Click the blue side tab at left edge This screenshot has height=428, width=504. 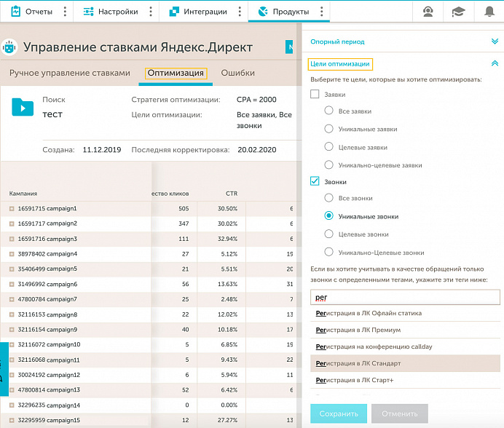(4, 369)
